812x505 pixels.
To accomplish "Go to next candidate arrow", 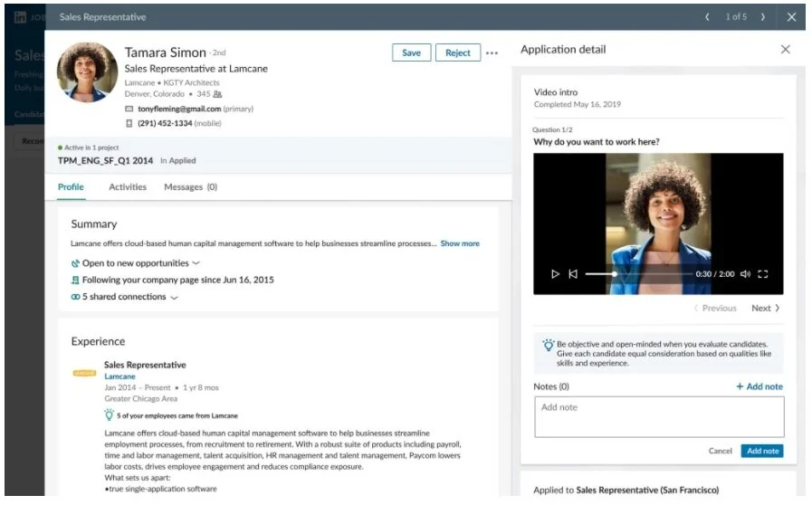I will (x=762, y=16).
